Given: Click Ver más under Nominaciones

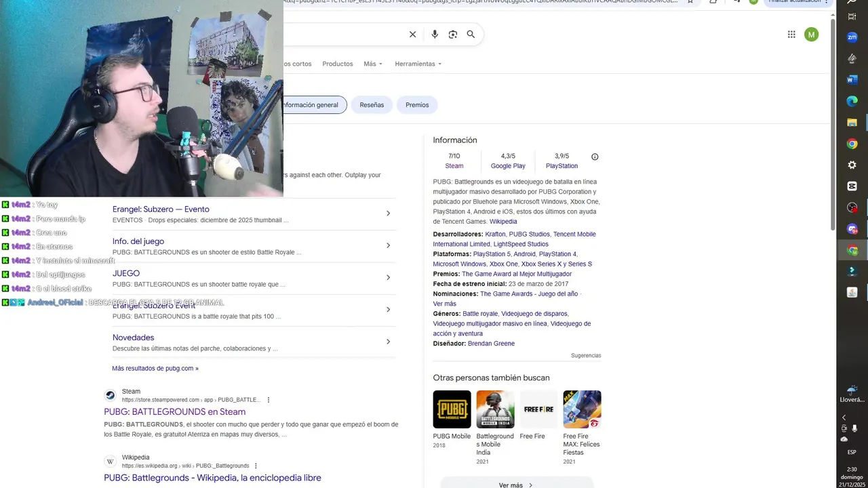Looking at the screenshot, I should [x=445, y=304].
